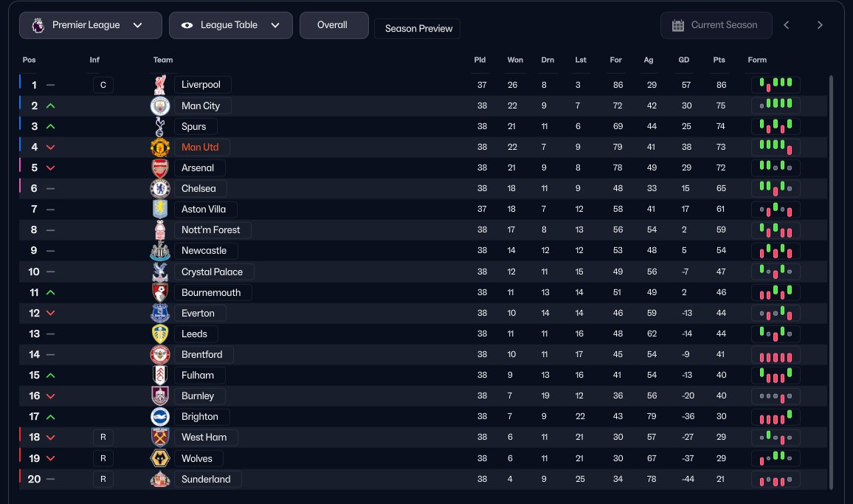Click the calendar icon beside Current Season
Image resolution: width=853 pixels, height=504 pixels.
pos(678,25)
